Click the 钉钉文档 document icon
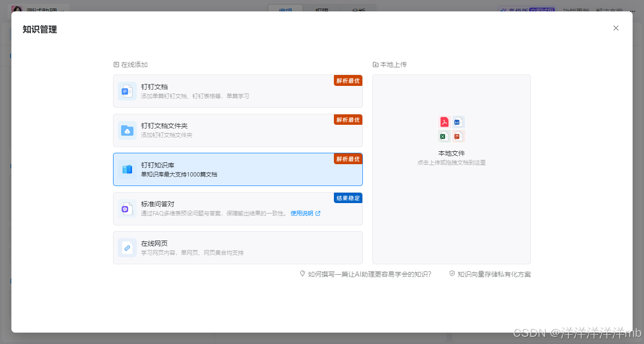Image resolution: width=644 pixels, height=344 pixels. coord(127,91)
